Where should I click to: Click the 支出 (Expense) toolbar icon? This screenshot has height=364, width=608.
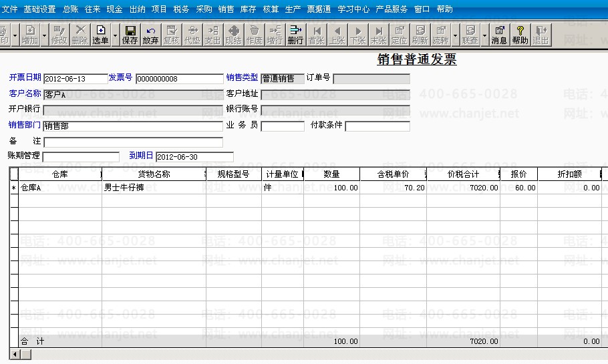(x=212, y=35)
